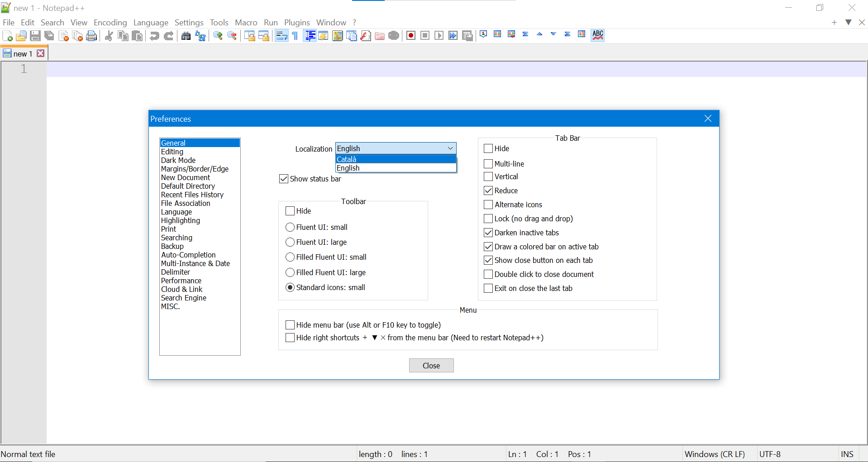The image size is (868, 462).
Task: Select Fluent UI: large radio button
Action: point(290,242)
